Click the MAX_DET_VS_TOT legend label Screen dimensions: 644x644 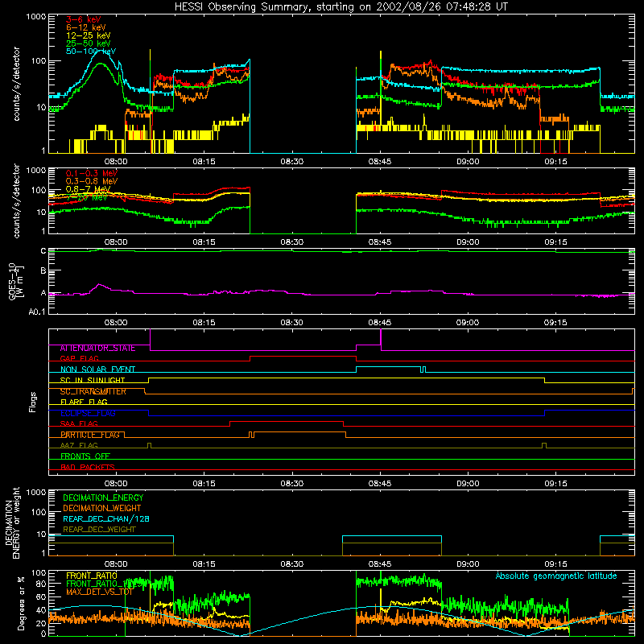click(x=99, y=592)
